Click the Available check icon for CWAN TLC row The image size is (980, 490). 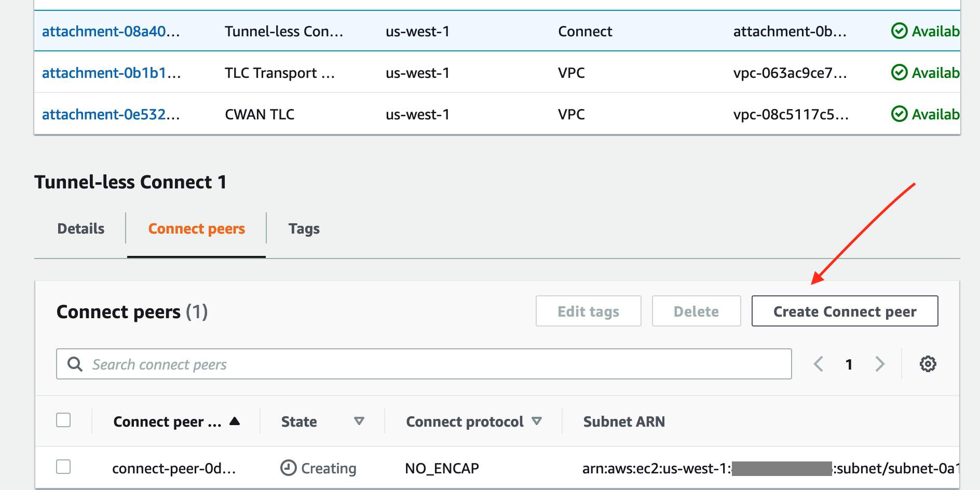click(x=899, y=114)
